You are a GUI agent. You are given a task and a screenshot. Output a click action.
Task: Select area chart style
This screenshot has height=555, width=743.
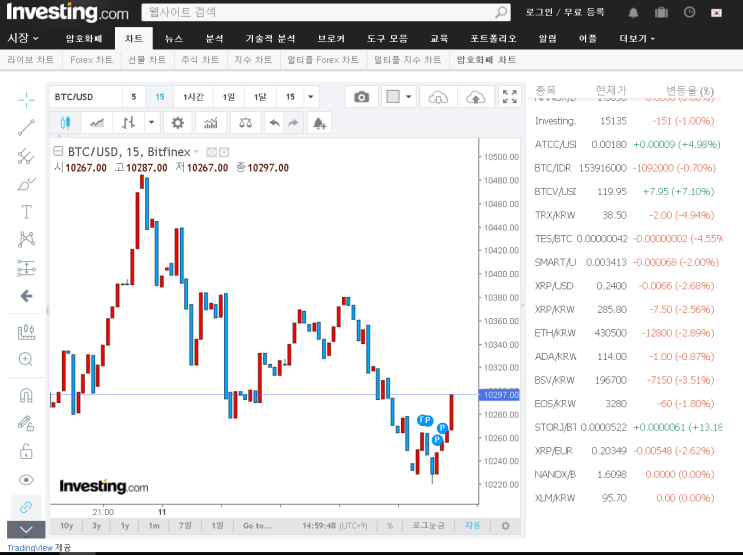[x=97, y=123]
